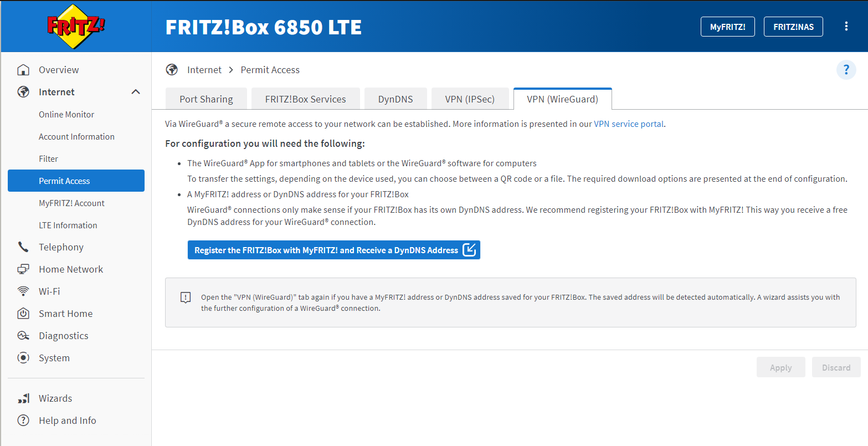Open the VPN (IPSec) tab

tap(470, 99)
